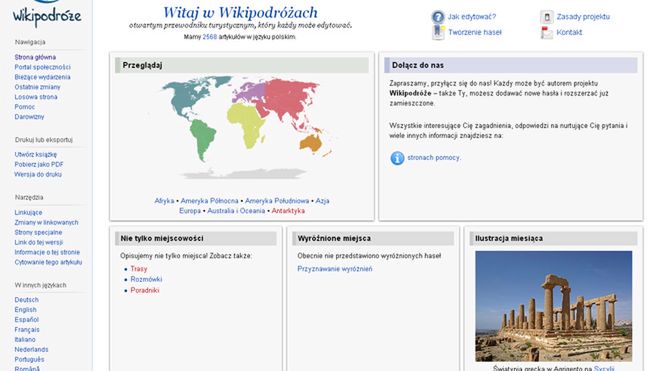660x371 pixels.
Task: Open Losowa strona
Action: pos(36,97)
